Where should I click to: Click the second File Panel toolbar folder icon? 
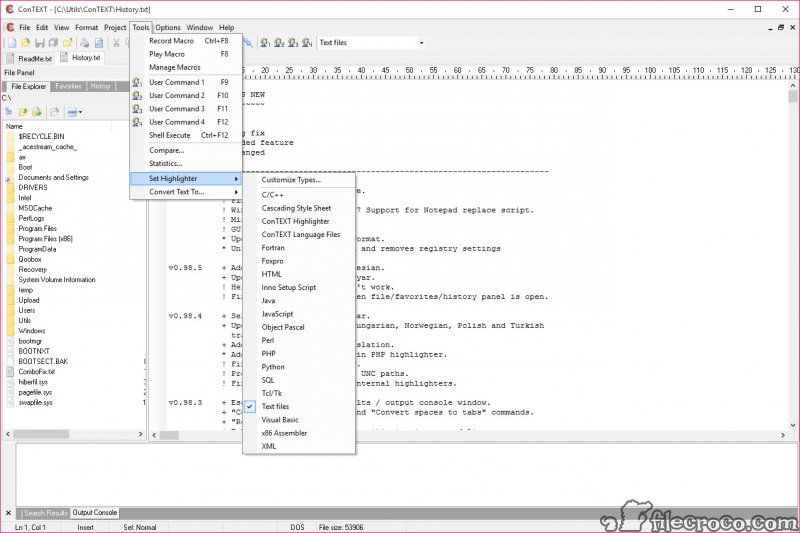[x=23, y=112]
